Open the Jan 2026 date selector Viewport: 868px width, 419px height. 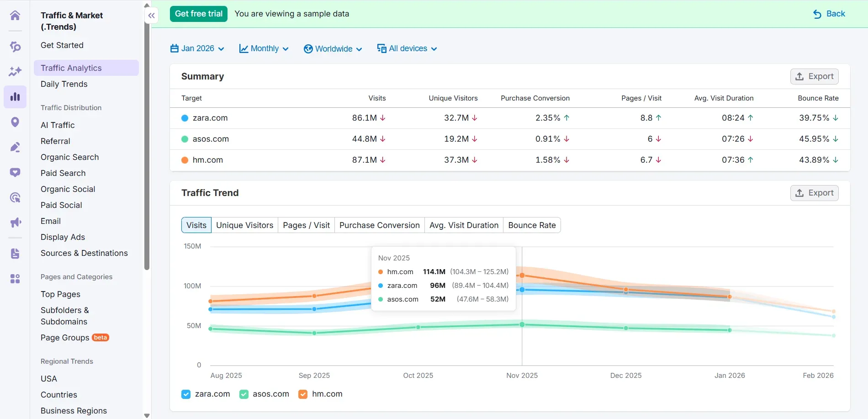[x=196, y=48]
